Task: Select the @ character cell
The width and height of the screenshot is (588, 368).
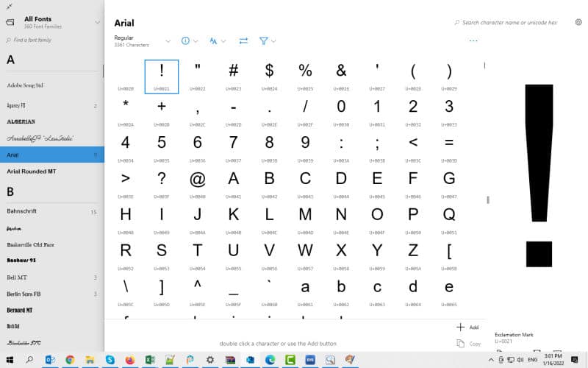Action: [x=197, y=185]
